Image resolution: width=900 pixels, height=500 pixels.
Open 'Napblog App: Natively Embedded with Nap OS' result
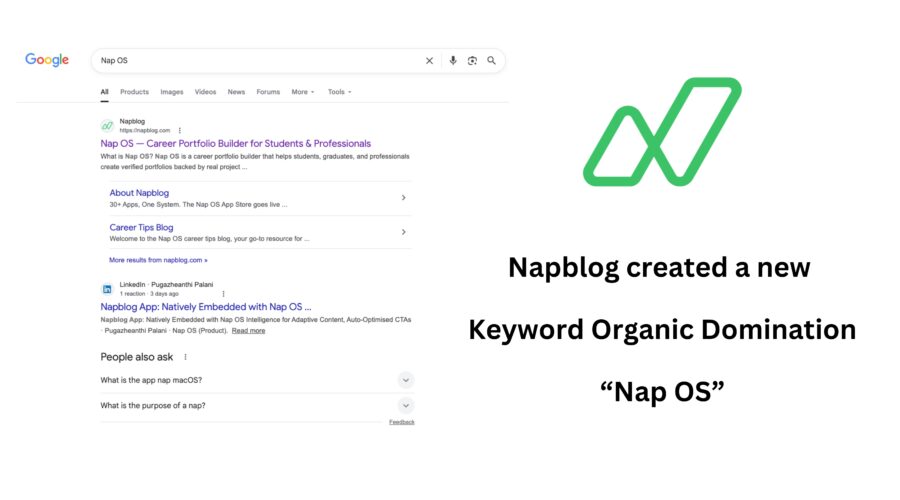point(205,307)
